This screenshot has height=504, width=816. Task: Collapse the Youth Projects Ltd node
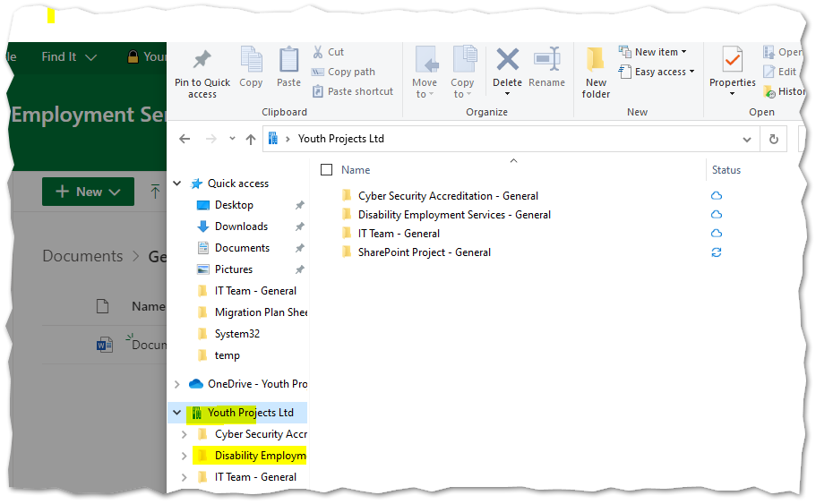coord(177,413)
